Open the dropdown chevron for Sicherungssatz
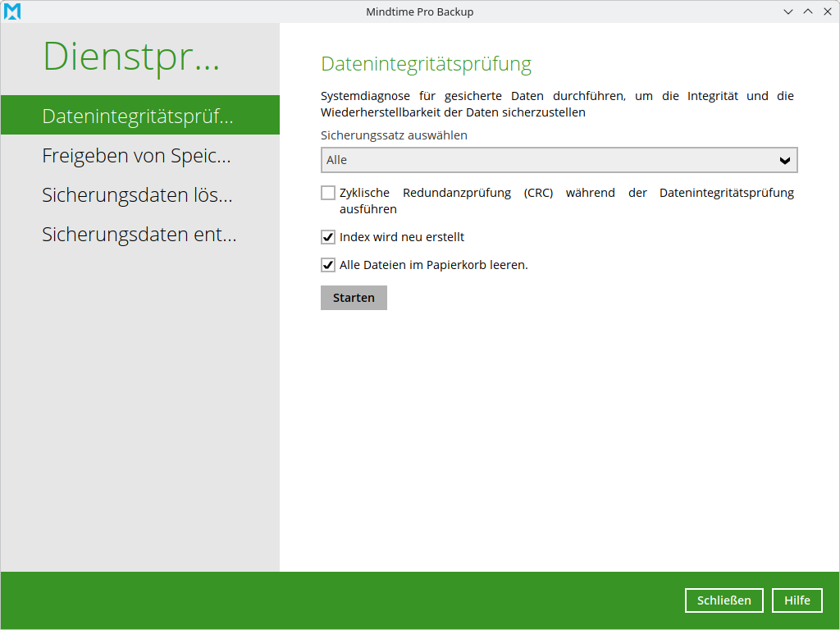840x630 pixels. (785, 160)
